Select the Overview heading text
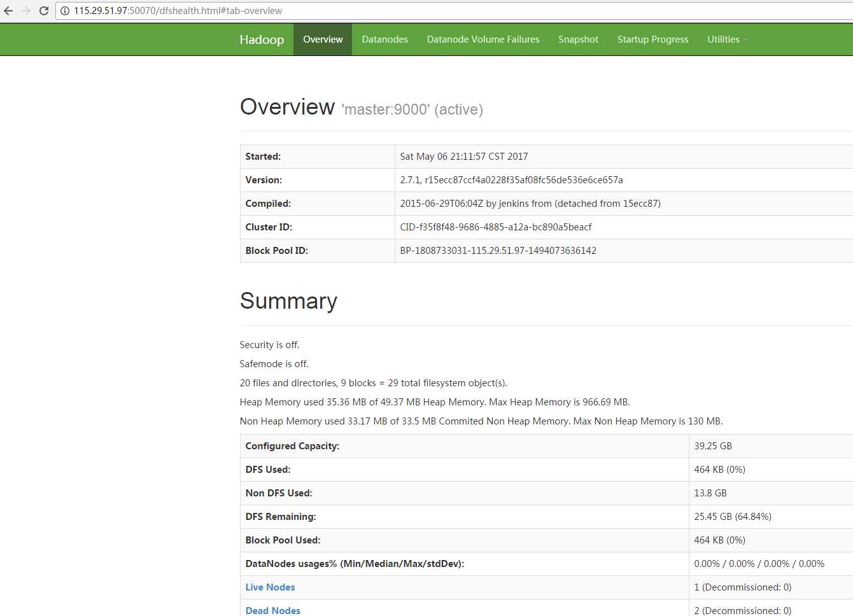Screen dimensions: 853x616 [287, 107]
